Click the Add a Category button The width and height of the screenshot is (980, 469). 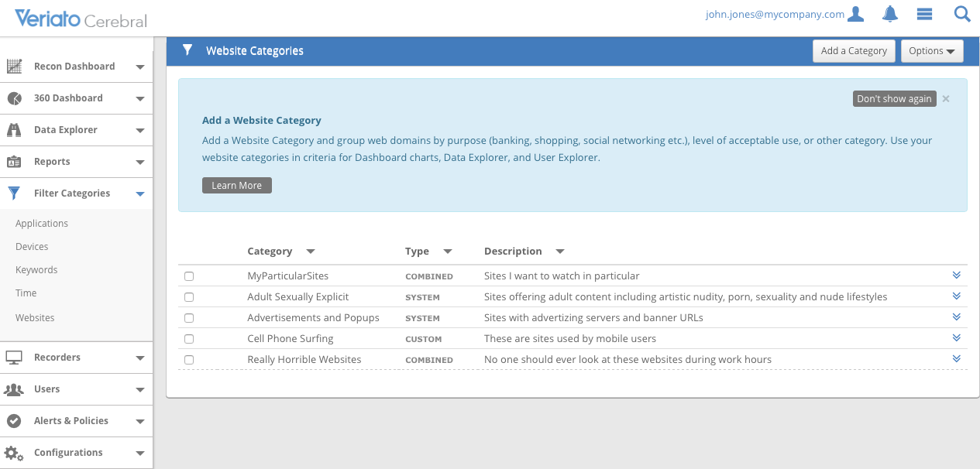854,51
